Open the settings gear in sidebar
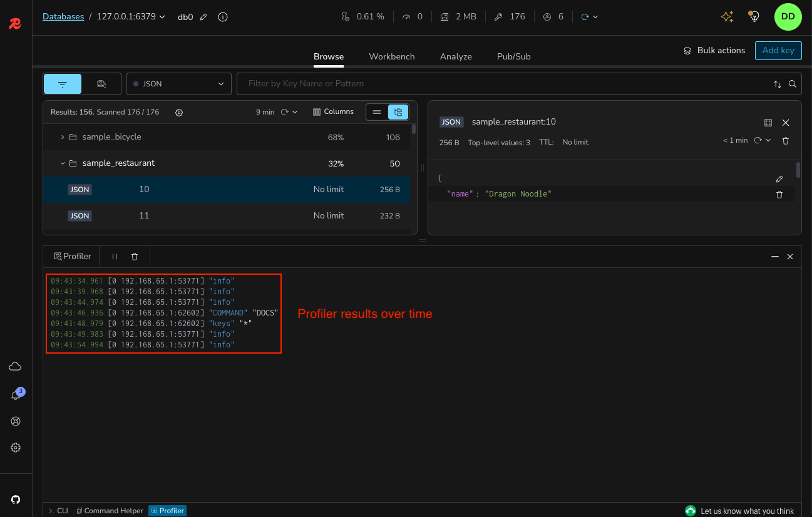The image size is (812, 517). (16, 448)
